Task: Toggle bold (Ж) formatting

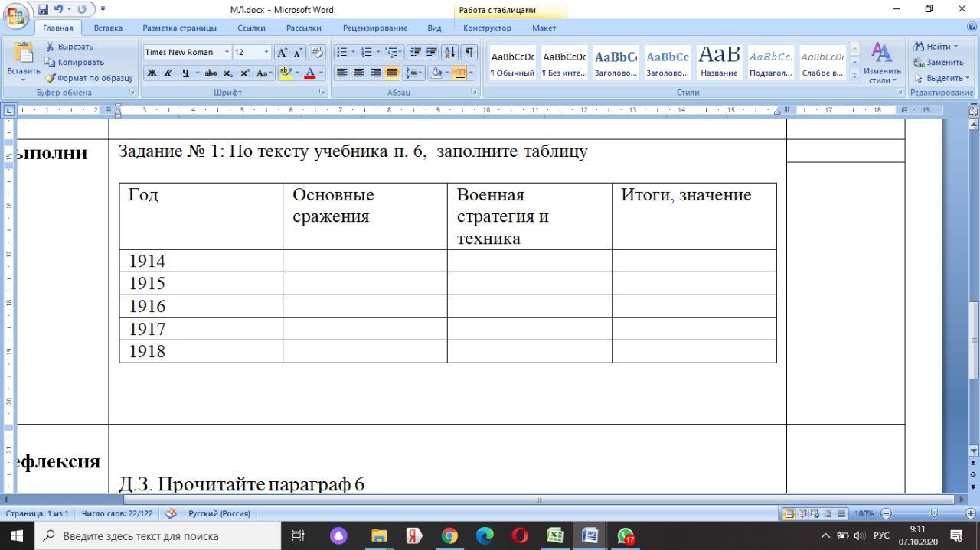Action: [152, 73]
